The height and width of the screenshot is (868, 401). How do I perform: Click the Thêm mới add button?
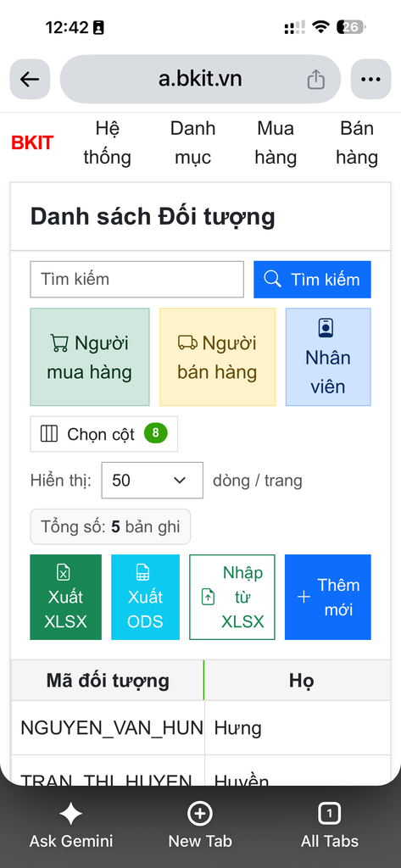328,598
